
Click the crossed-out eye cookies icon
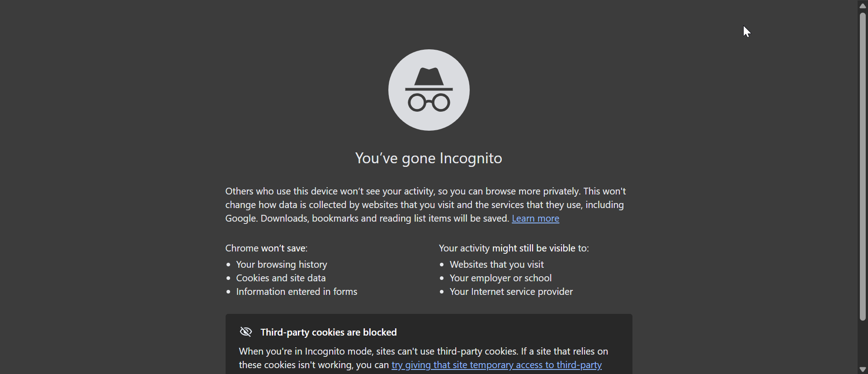click(x=246, y=332)
